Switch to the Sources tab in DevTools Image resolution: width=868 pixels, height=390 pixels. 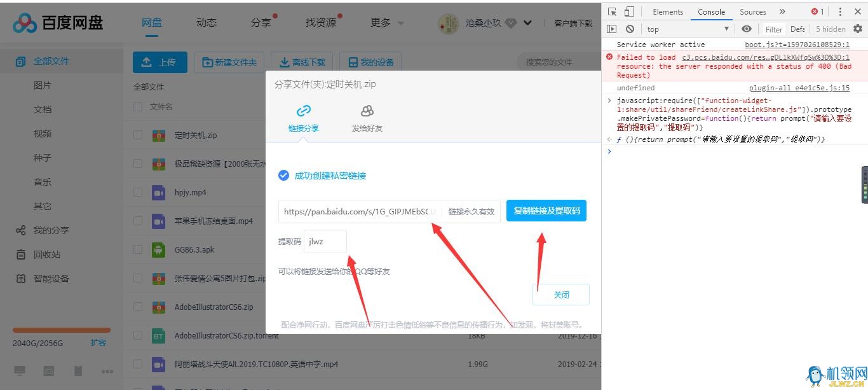pos(753,11)
